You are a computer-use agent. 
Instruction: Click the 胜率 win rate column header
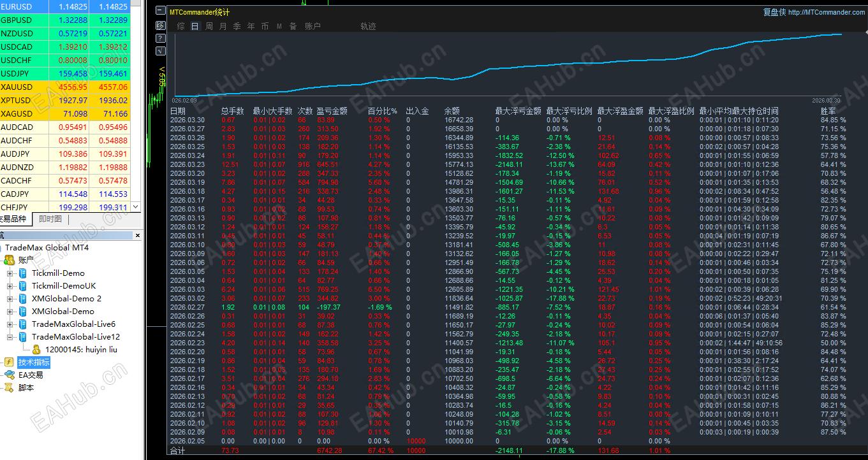[x=828, y=111]
